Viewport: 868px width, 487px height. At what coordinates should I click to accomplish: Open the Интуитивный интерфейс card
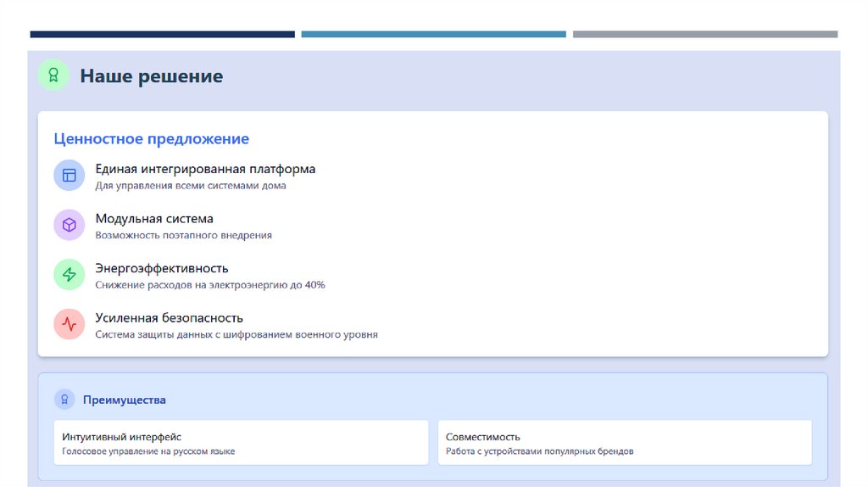tap(242, 442)
